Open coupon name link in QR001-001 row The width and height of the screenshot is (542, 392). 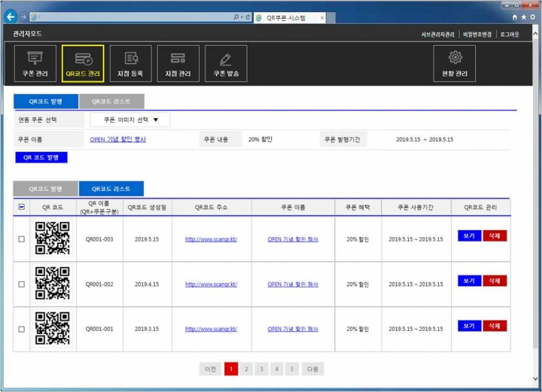tap(293, 329)
